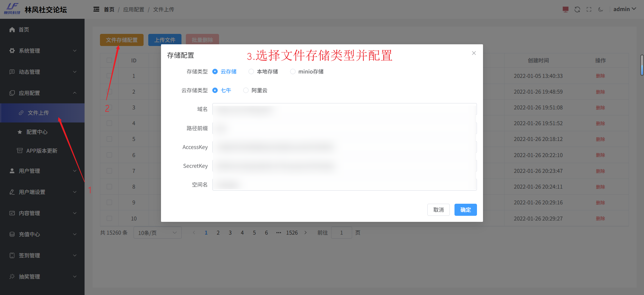Screen dimensions: 644x295
Task: Open 10条/页 page size dropdown
Action: coord(158,233)
